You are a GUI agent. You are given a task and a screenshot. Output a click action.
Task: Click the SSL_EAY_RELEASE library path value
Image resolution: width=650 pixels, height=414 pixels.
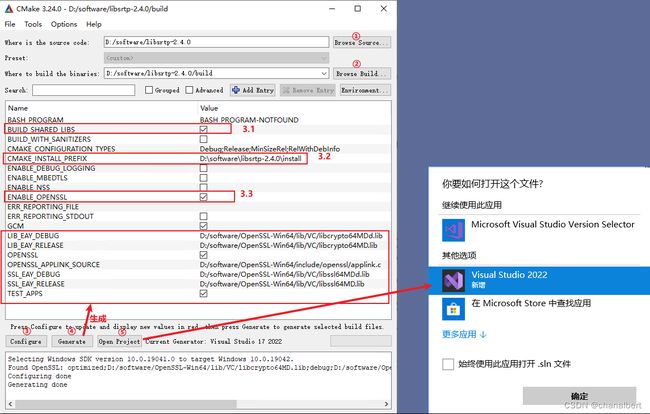(282, 284)
